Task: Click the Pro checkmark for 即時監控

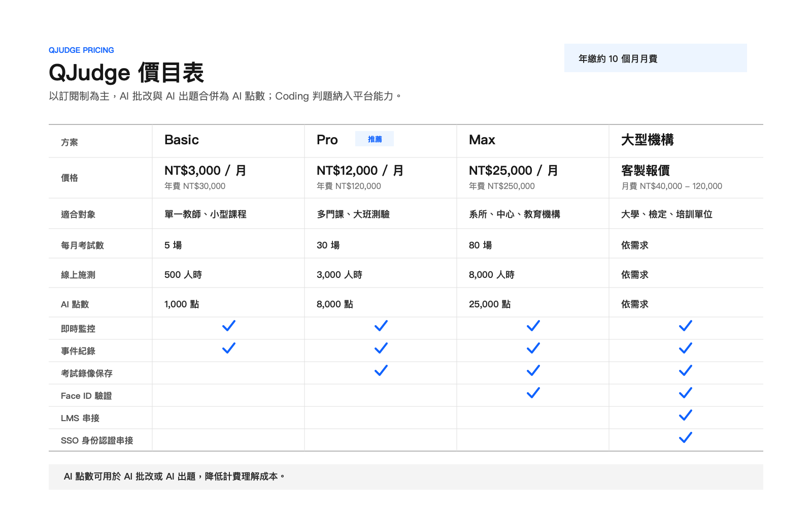Action: [381, 326]
